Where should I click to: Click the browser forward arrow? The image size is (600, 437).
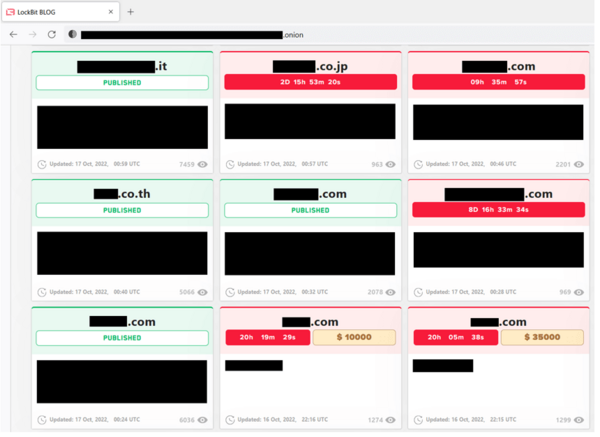point(33,34)
